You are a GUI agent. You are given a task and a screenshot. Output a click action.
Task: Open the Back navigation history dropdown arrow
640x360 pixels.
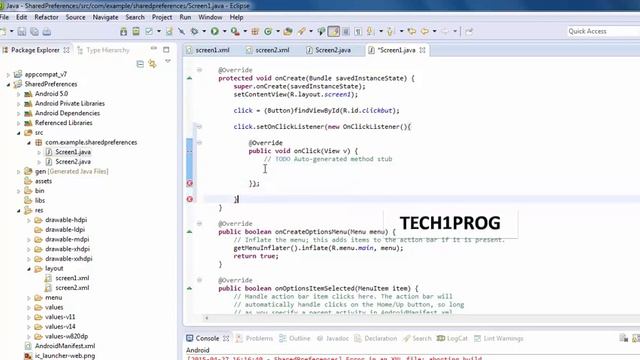click(434, 31)
